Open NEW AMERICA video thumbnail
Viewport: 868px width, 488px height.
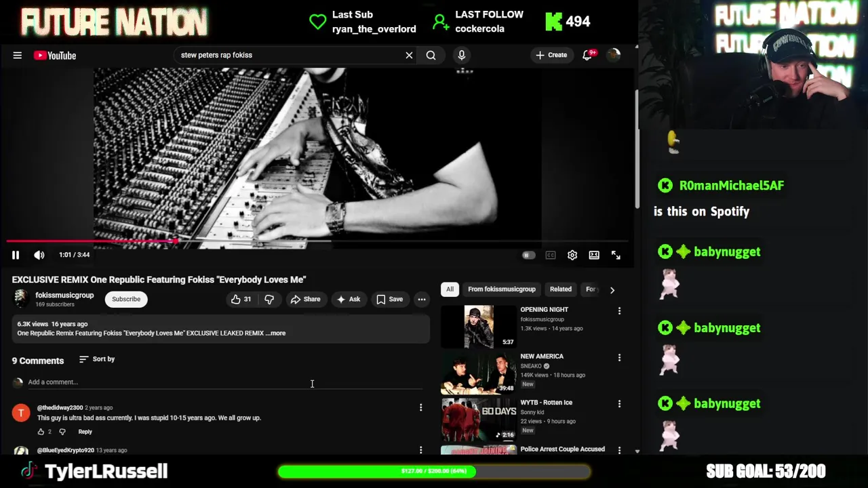click(479, 373)
